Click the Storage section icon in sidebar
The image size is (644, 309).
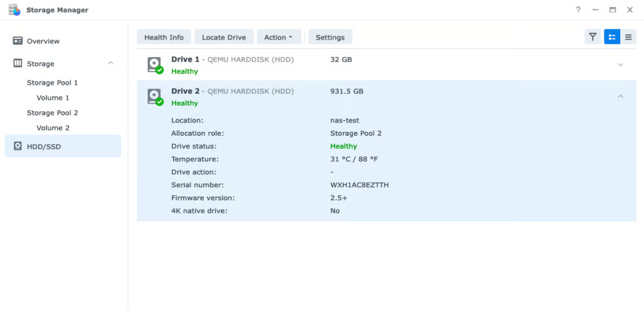[x=18, y=63]
